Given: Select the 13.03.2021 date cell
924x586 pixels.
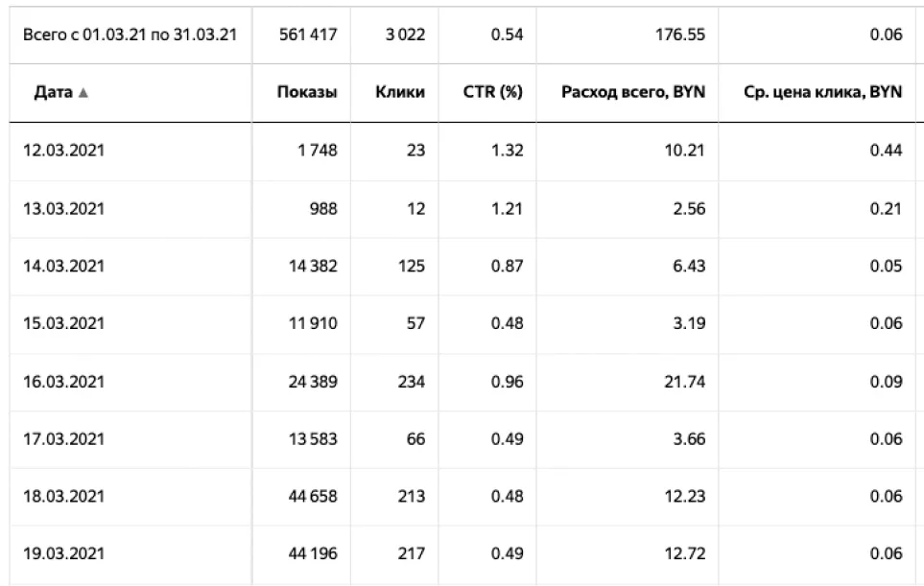Looking at the screenshot, I should (63, 208).
